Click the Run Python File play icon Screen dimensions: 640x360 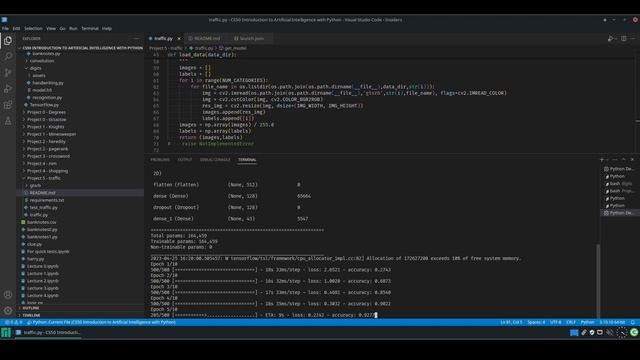(x=610, y=38)
